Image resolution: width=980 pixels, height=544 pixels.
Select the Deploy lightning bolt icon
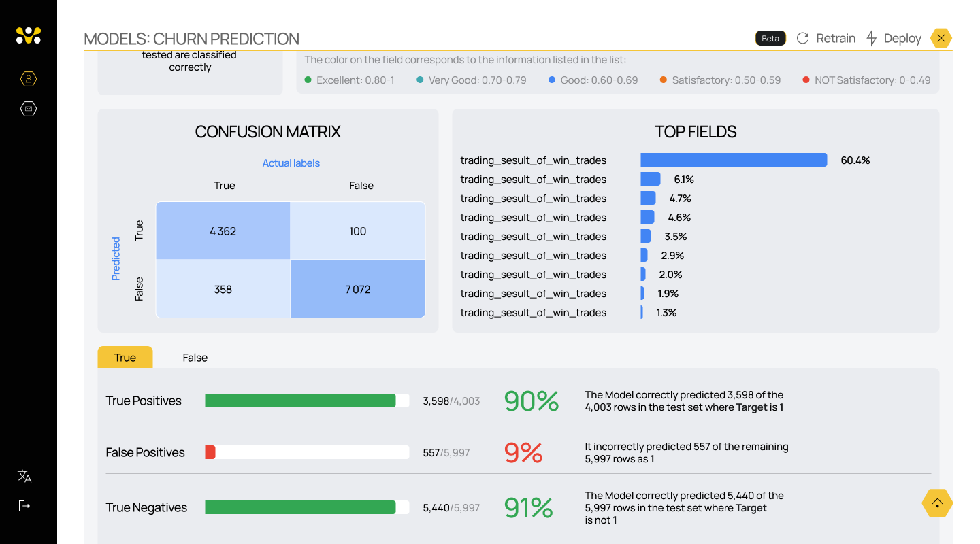(871, 38)
